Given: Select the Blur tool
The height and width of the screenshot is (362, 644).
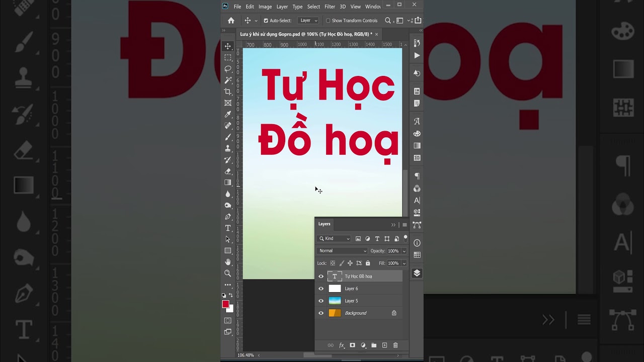Looking at the screenshot, I should click(228, 194).
